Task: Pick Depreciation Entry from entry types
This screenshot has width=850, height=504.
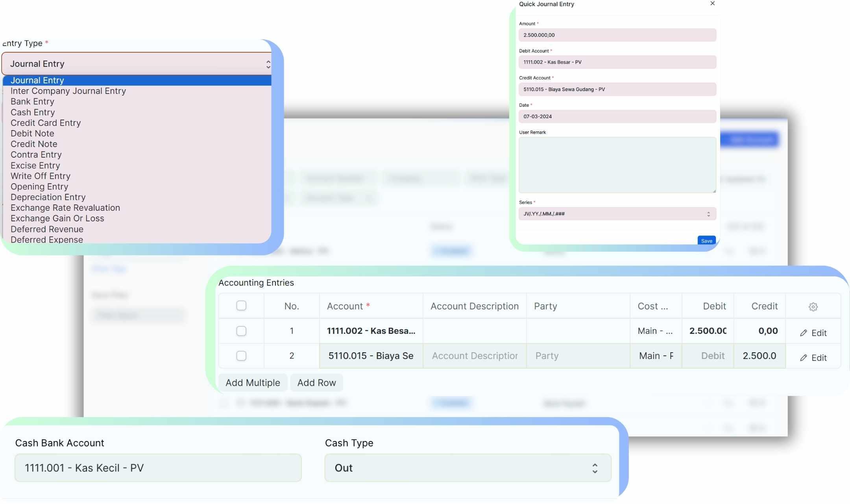Action: pyautogui.click(x=48, y=197)
